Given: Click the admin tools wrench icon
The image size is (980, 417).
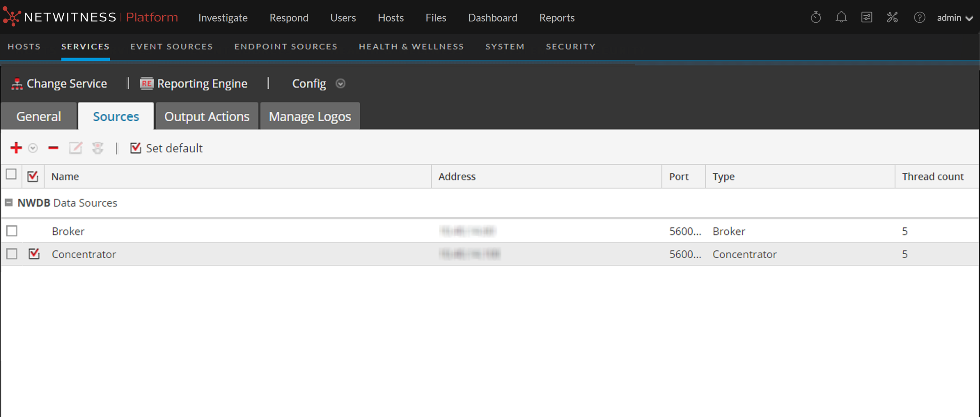Looking at the screenshot, I should pyautogui.click(x=892, y=17).
